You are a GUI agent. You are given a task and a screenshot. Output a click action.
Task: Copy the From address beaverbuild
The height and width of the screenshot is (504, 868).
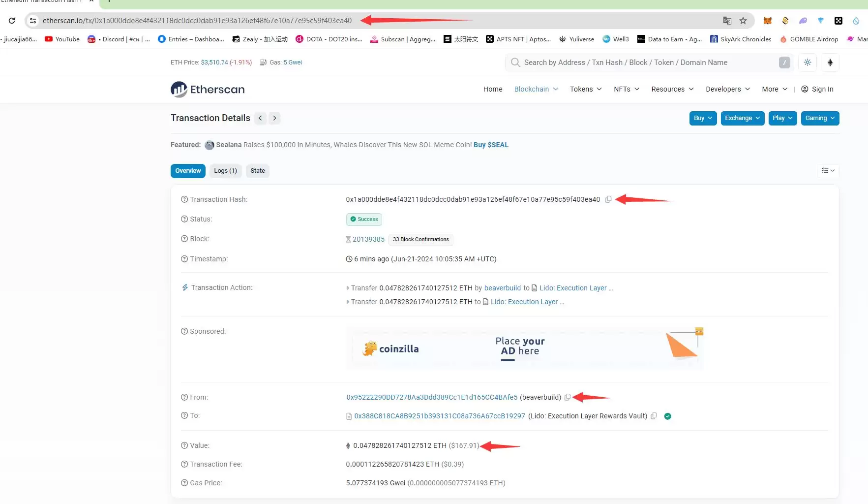568,397
